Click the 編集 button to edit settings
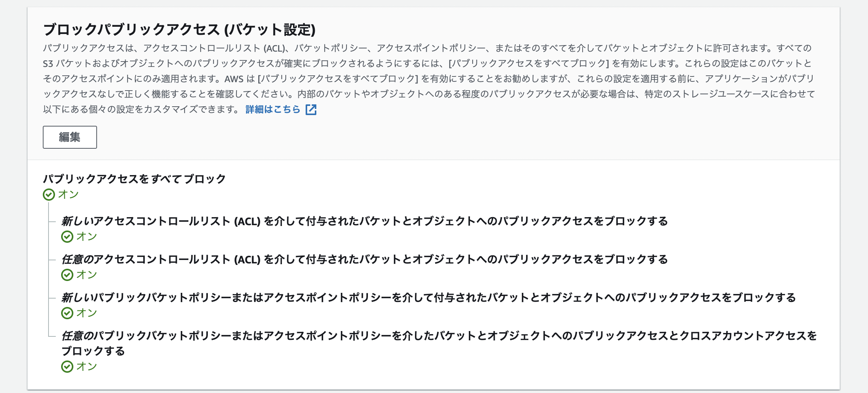868x393 pixels. click(69, 137)
